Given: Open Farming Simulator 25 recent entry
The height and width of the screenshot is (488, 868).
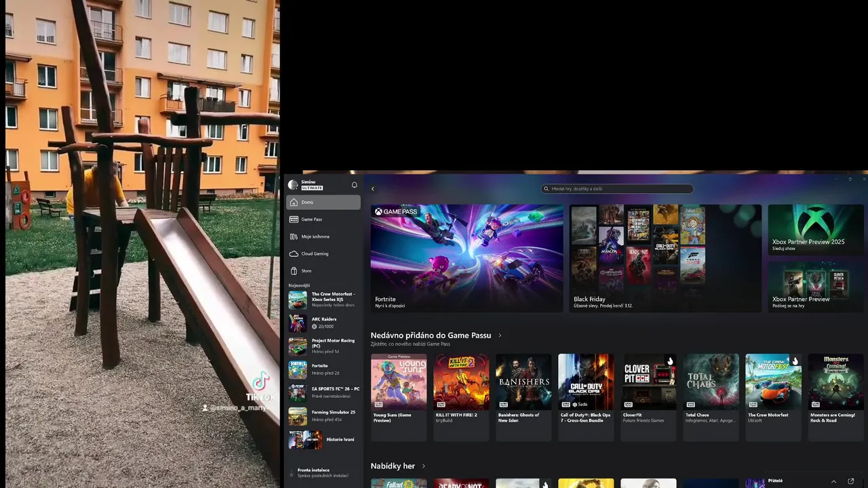Looking at the screenshot, I should pos(324,415).
